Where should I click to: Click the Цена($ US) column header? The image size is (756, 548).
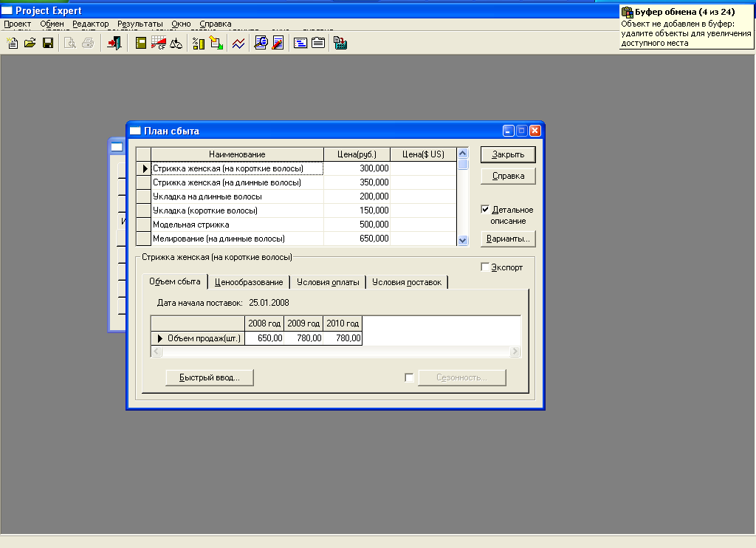click(x=423, y=154)
